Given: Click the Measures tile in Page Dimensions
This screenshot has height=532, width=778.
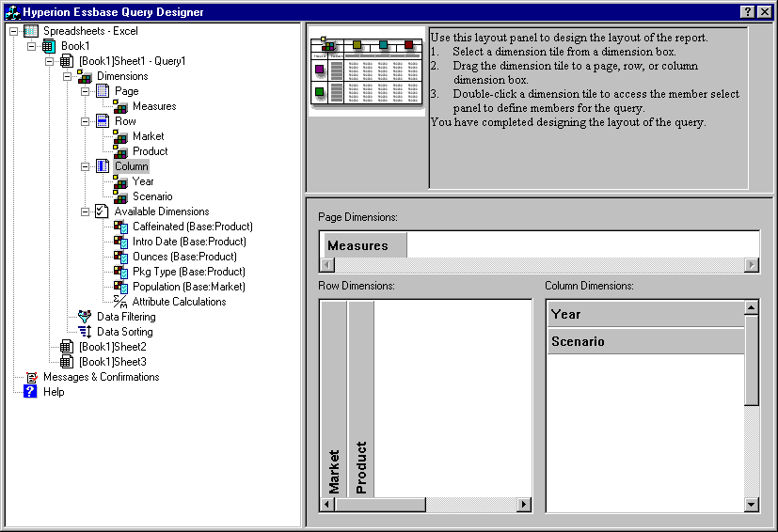Looking at the screenshot, I should [365, 245].
